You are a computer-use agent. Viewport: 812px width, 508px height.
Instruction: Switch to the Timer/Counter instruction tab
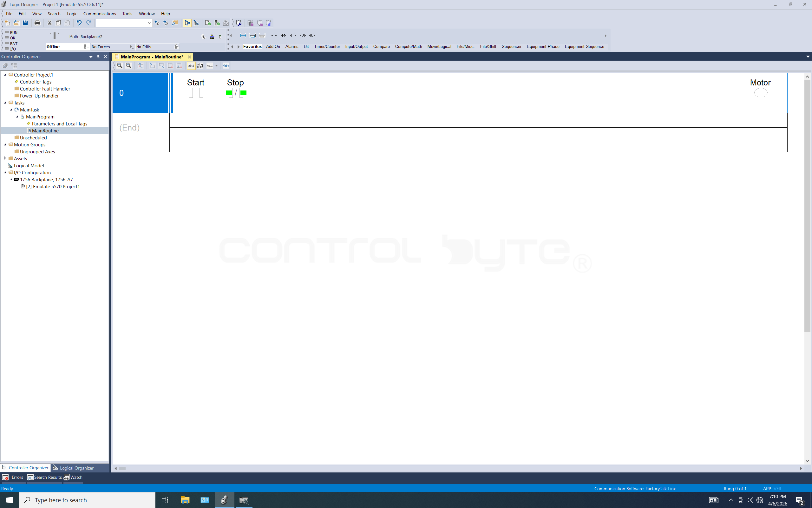pyautogui.click(x=327, y=47)
